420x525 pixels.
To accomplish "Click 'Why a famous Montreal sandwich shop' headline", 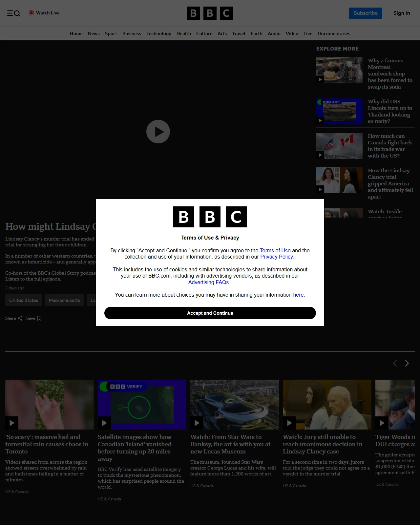I will [x=390, y=73].
